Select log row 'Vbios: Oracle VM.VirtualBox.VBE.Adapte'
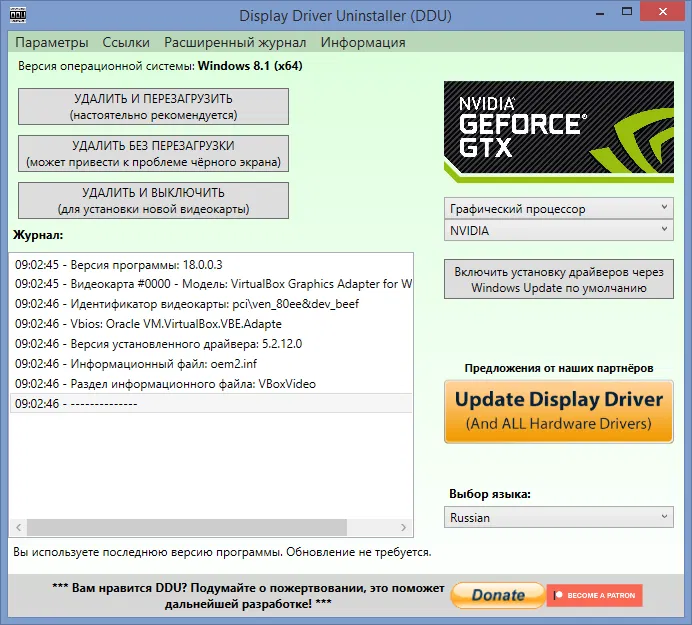 coord(211,324)
